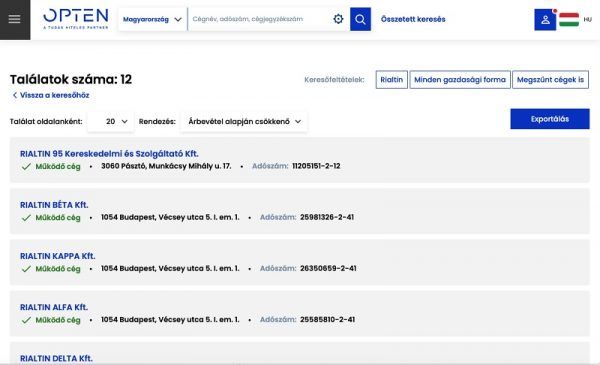Open search settings gear icon
Image resolution: width=600 pixels, height=365 pixels.
[x=338, y=19]
